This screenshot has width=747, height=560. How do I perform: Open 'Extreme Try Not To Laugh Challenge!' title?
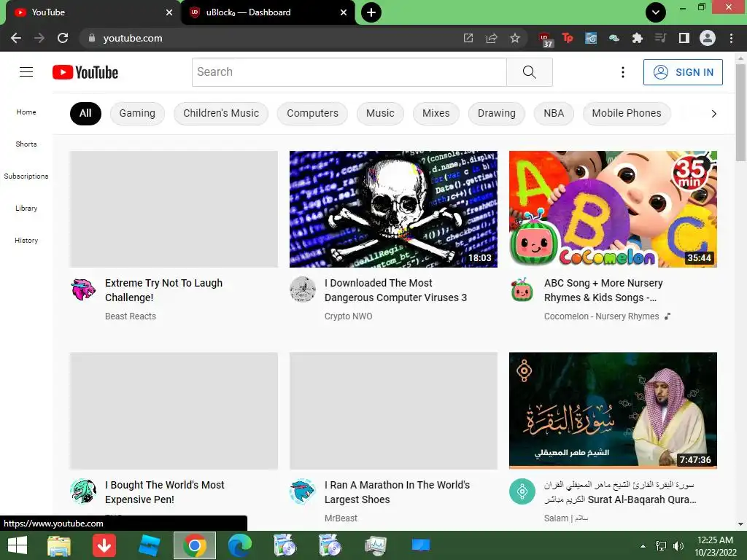(163, 290)
